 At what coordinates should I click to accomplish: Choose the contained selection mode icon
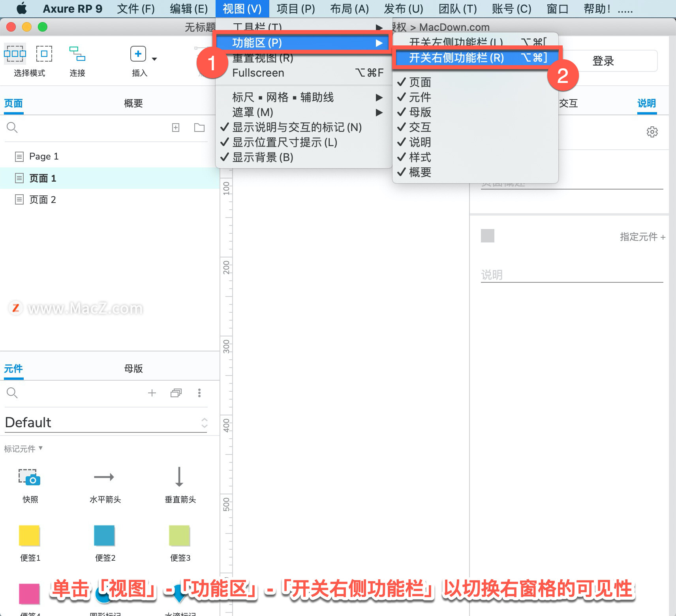point(44,54)
